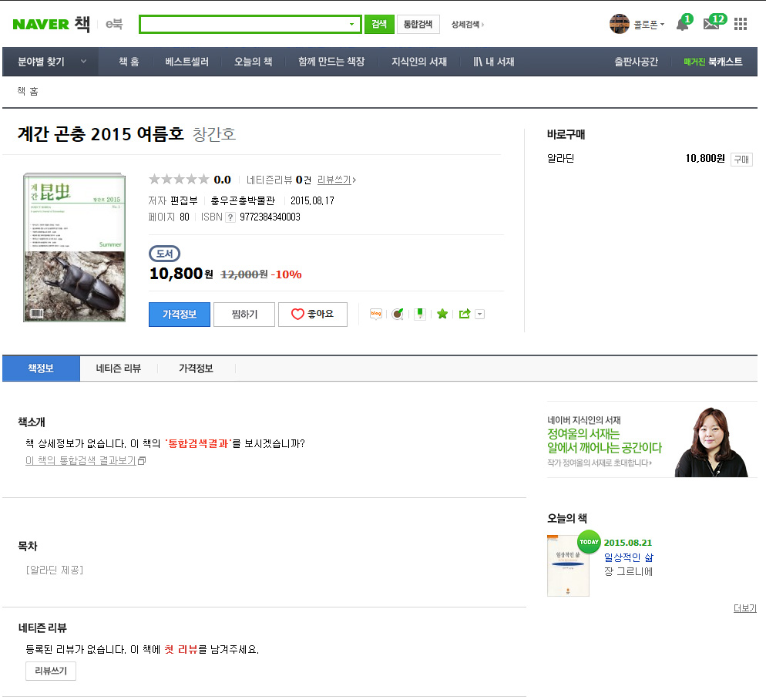The height and width of the screenshot is (700, 766).
Task: Bookmark the book with green star icon
Action: click(442, 314)
